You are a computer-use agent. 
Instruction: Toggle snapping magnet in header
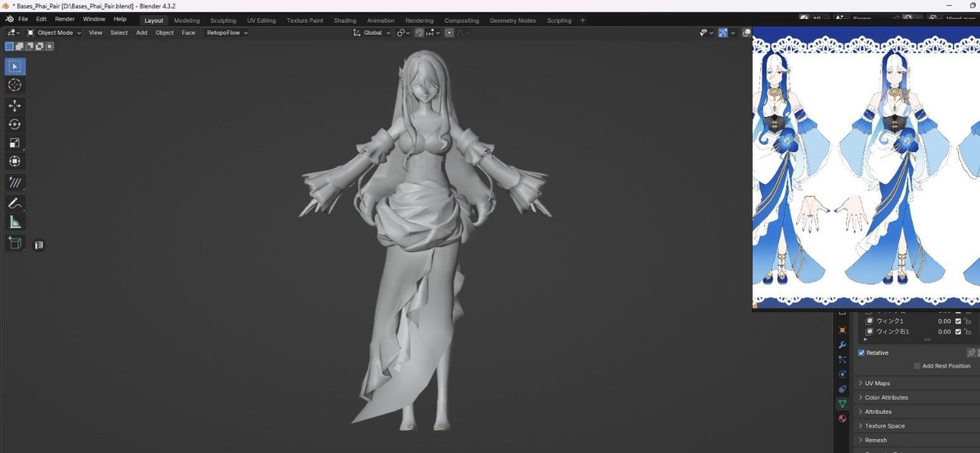tap(419, 33)
